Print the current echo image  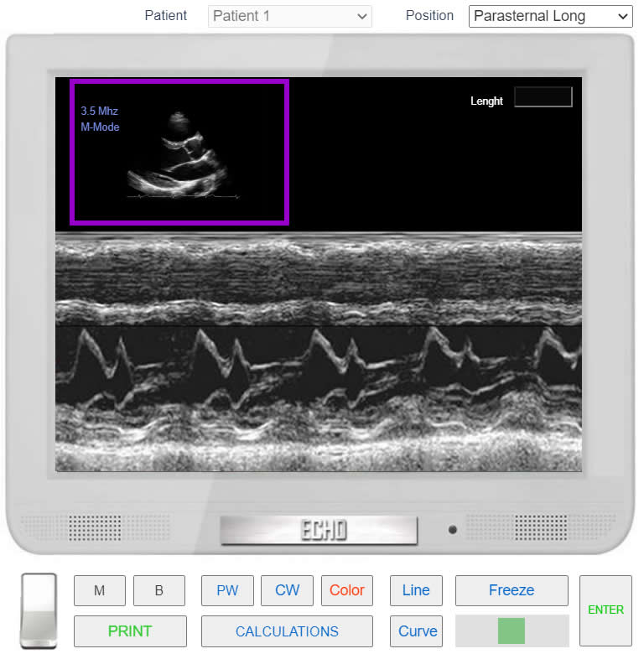click(x=130, y=631)
